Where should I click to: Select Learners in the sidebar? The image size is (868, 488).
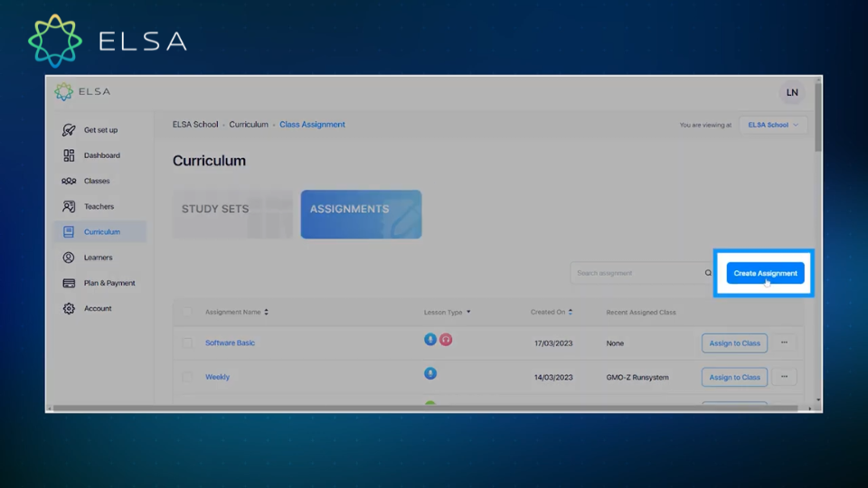click(x=100, y=258)
